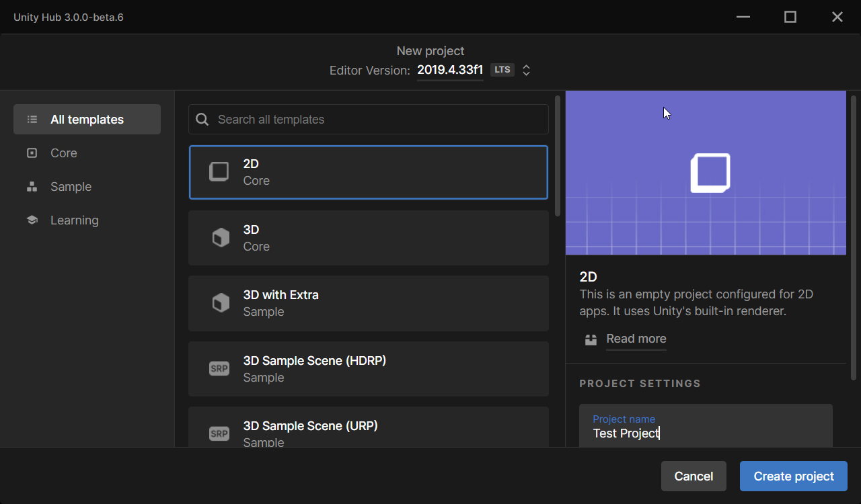Click the package icon beside Read more
This screenshot has height=504, width=861.
point(591,339)
